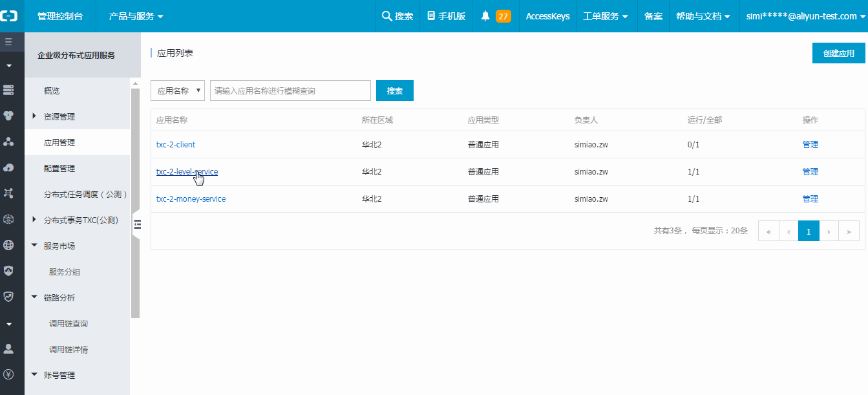Screen dimensions: 868x395
Task: Click 管理 for txc-2-client row
Action: point(810,145)
